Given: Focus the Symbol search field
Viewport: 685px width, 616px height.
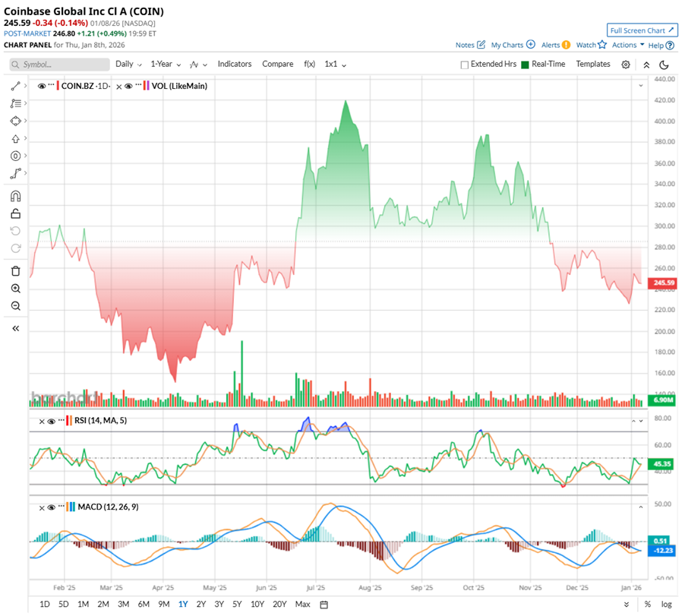Looking at the screenshot, I should coord(59,65).
